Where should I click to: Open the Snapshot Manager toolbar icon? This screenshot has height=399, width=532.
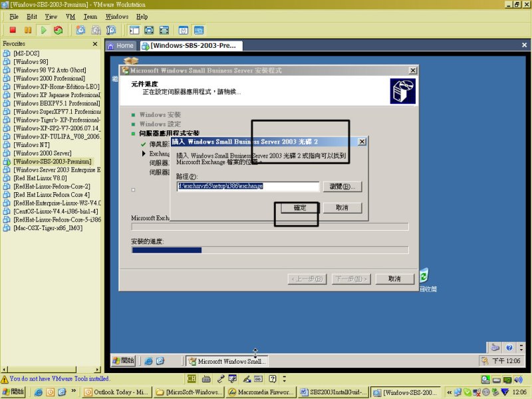point(111,30)
